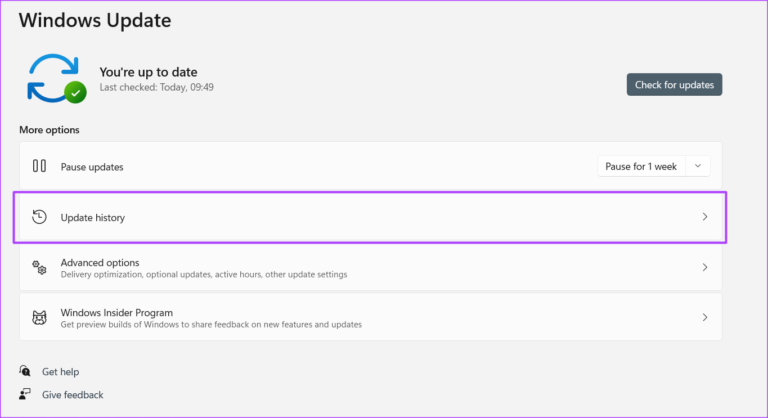The width and height of the screenshot is (768, 418).
Task: Click the Windows Insider Program row chevron
Action: (x=705, y=317)
